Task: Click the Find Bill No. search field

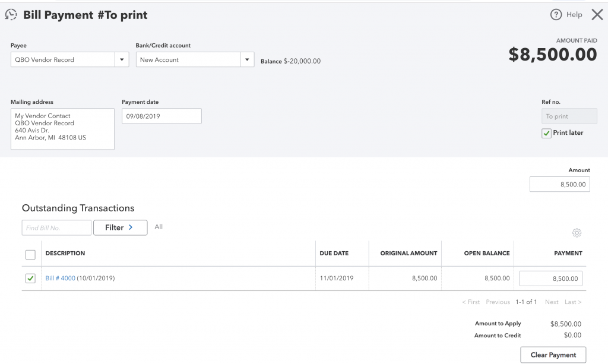Action: click(x=56, y=227)
